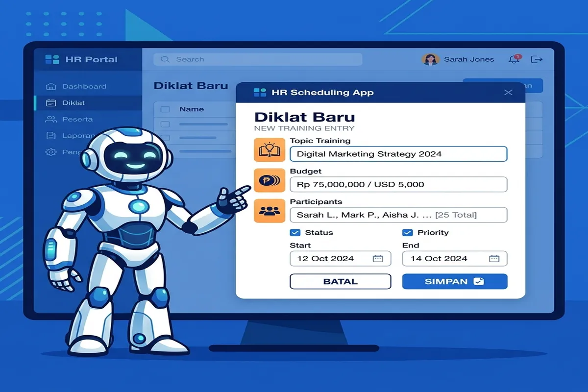Click the HR Scheduling App logo icon

(260, 93)
